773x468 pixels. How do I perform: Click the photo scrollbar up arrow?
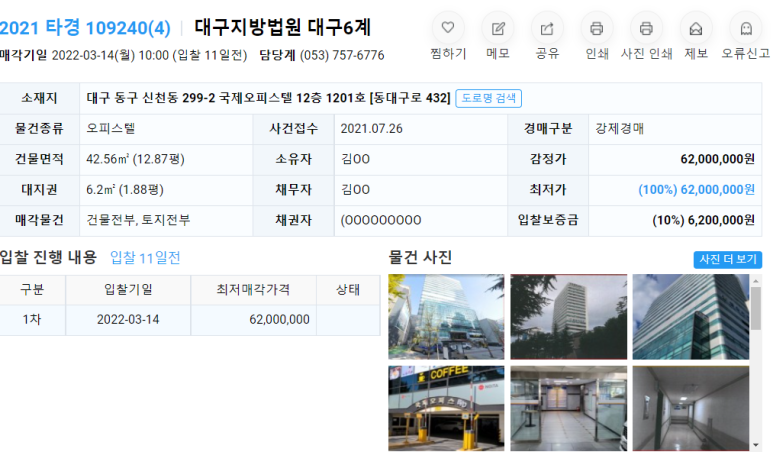pyautogui.click(x=756, y=281)
